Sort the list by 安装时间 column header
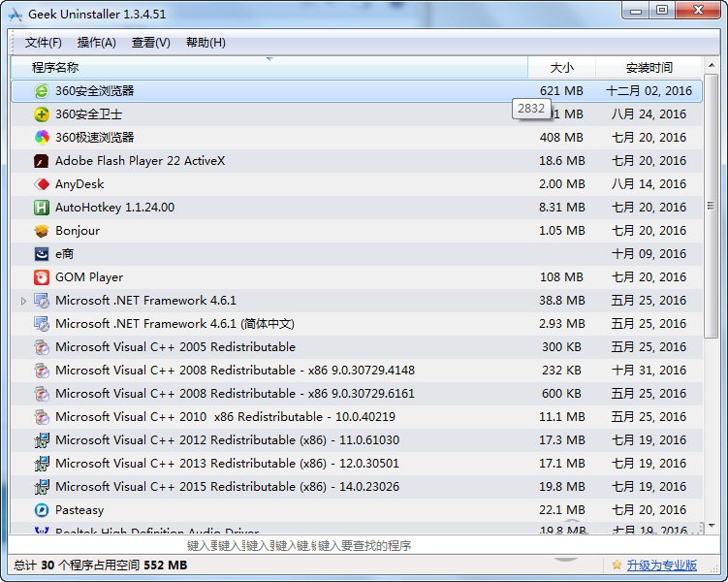 pos(649,67)
